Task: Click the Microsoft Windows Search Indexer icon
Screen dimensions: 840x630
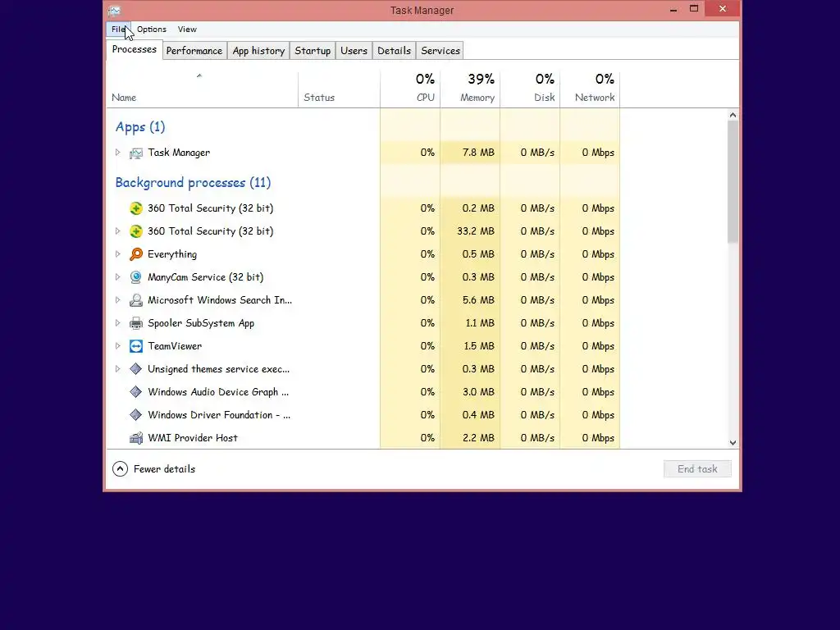Action: coord(136,300)
